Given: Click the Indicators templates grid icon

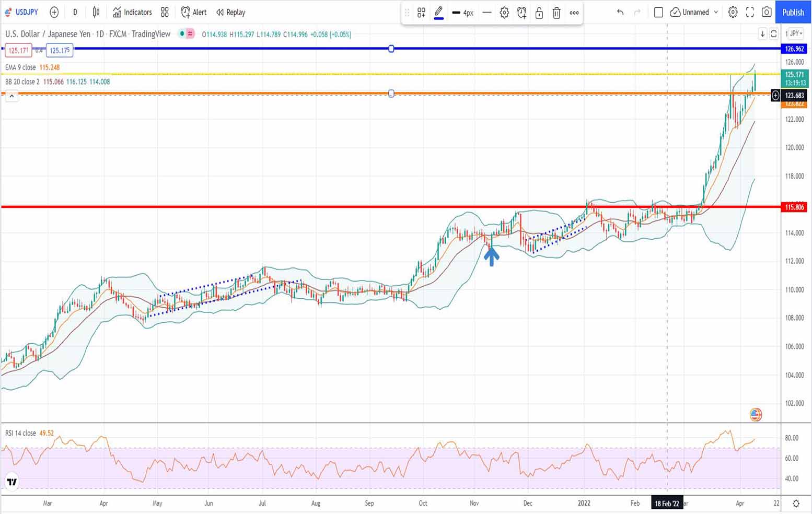Looking at the screenshot, I should pyautogui.click(x=165, y=12).
